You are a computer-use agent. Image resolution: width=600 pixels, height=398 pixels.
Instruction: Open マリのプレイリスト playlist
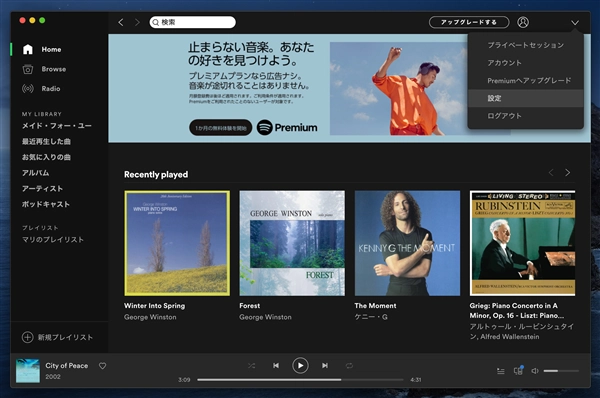52,240
